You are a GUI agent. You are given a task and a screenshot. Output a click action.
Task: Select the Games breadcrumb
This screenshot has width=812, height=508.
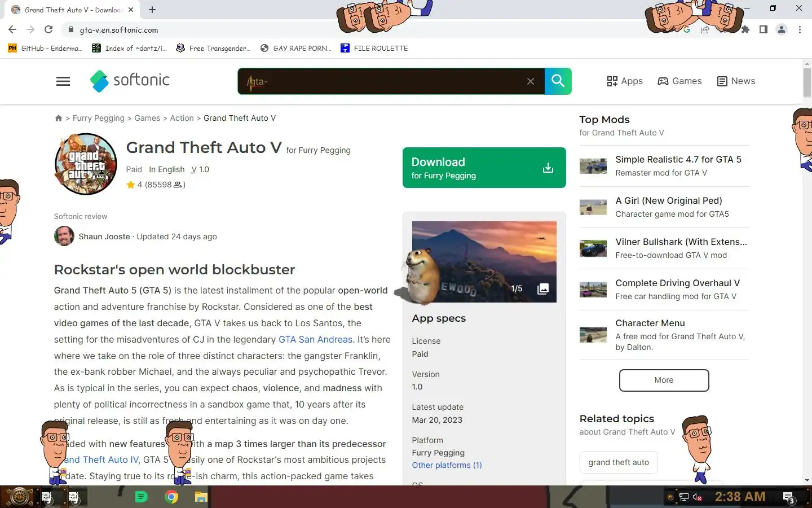coord(147,118)
